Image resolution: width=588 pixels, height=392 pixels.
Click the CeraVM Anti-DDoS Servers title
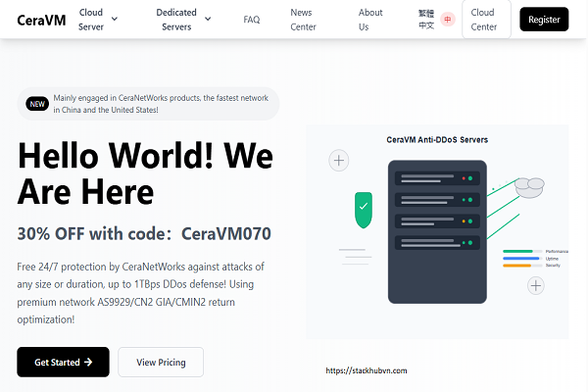[437, 140]
